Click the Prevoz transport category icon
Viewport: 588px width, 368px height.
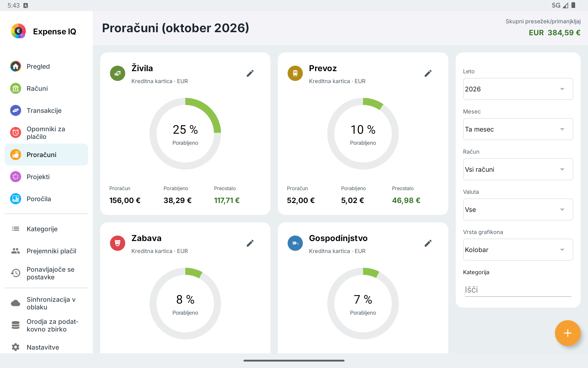point(295,73)
